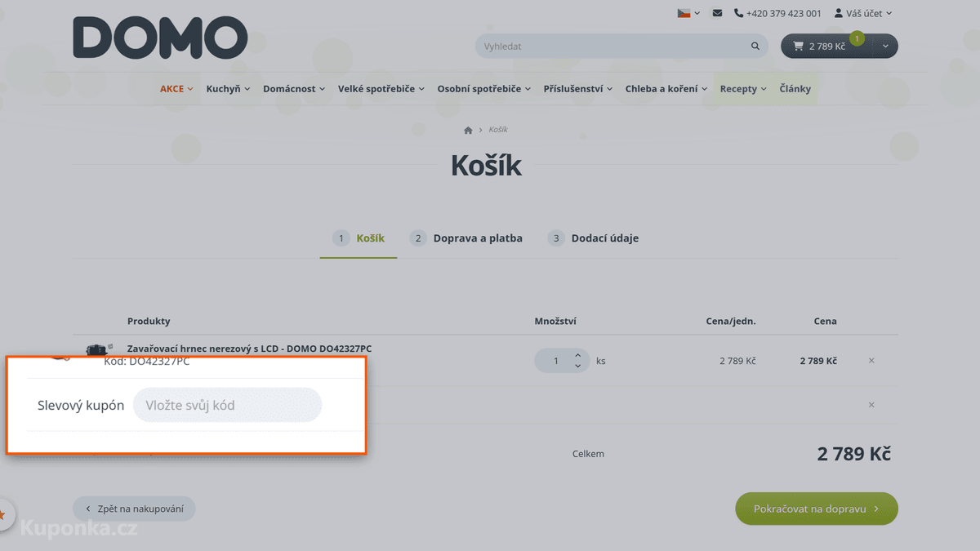The image size is (980, 551).
Task: Decrease product quantity with down arrow
Action: (578, 366)
